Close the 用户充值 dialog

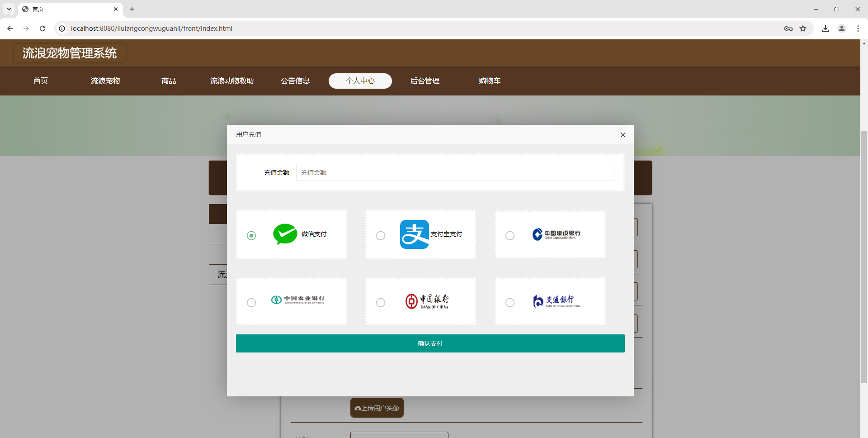pos(623,135)
